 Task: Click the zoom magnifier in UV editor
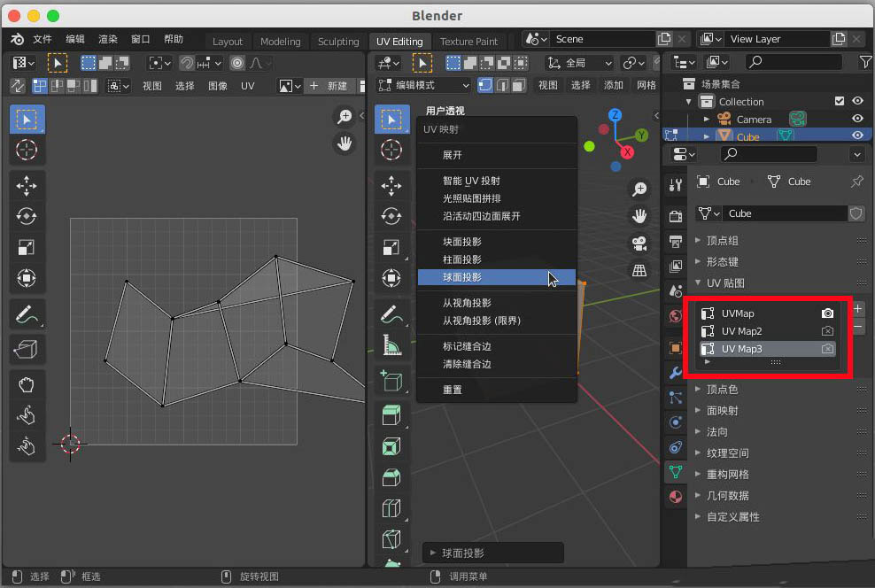pyautogui.click(x=345, y=116)
